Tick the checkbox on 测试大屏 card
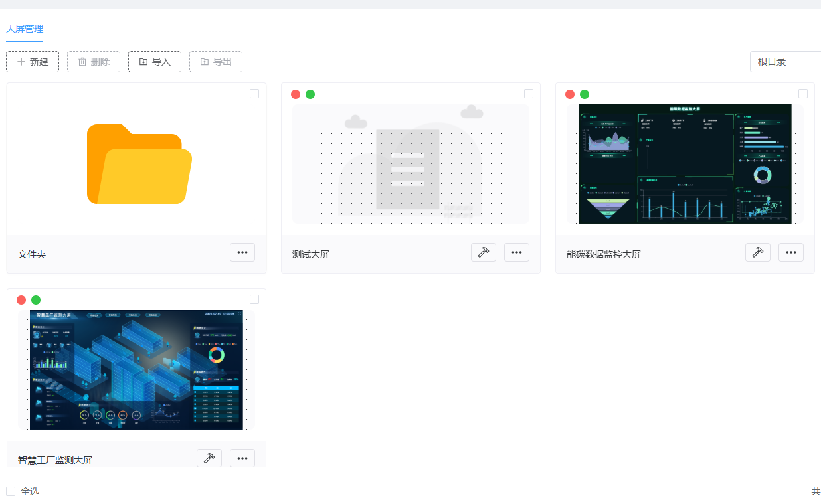Screen dimensions: 821x504 point(529,94)
